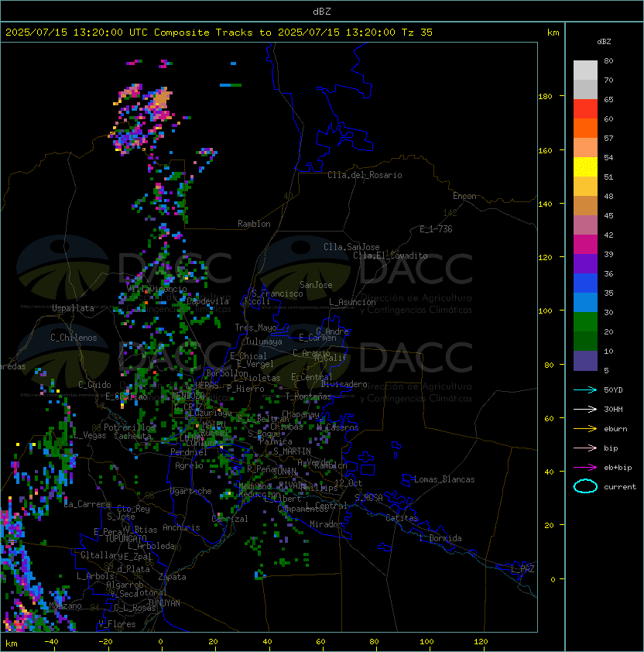The image size is (644, 652).
Task: Click the 65 dBZ red swatch
Action: click(585, 108)
